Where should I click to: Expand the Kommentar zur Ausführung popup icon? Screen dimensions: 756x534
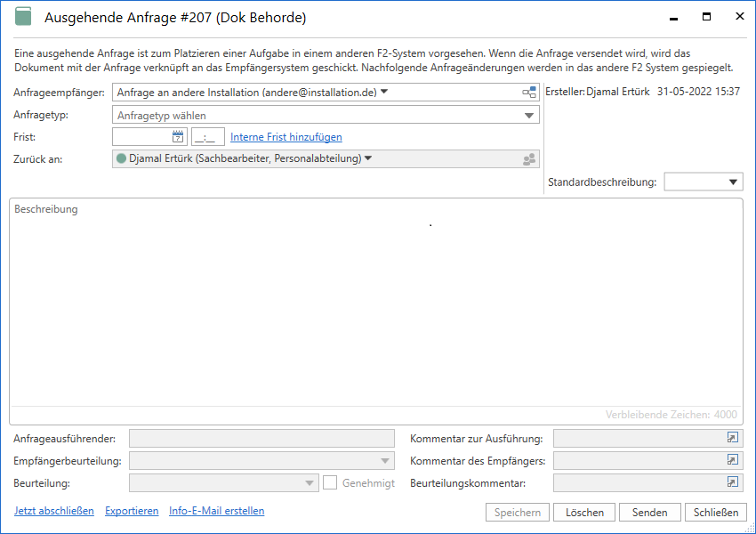(733, 438)
